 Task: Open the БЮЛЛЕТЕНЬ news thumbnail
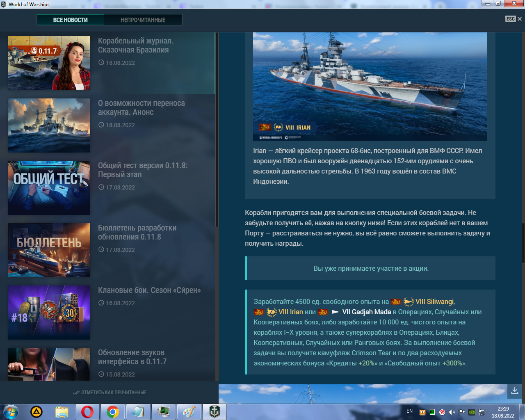[x=49, y=250]
